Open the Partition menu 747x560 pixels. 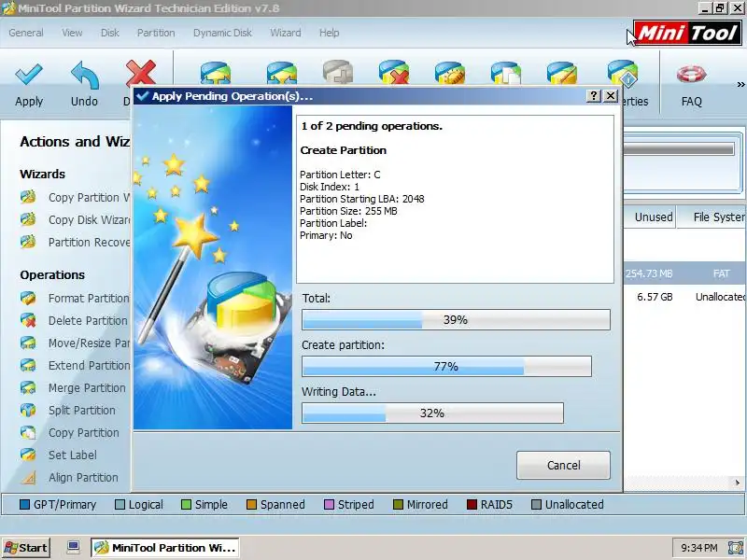[x=156, y=33]
